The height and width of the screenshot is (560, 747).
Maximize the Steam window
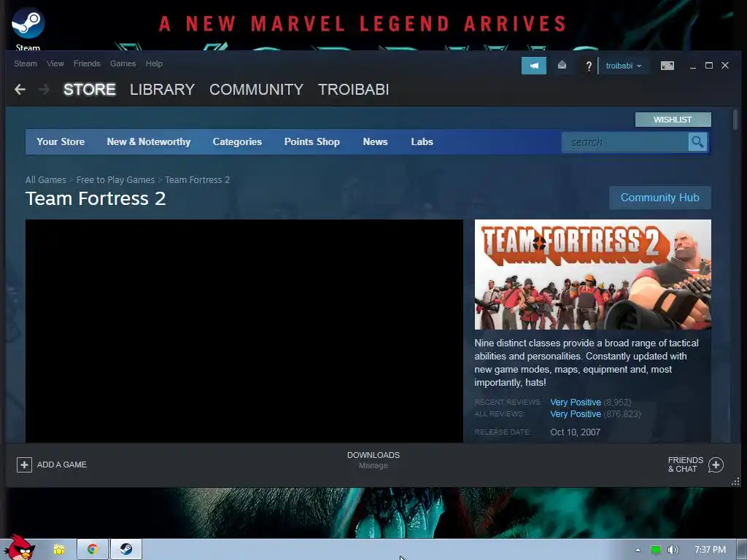(709, 65)
